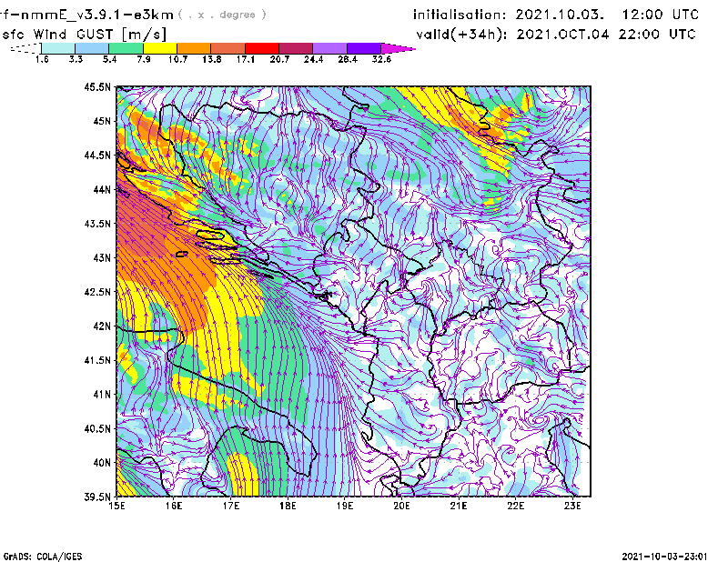Click the light cyan 1.6–3.3 color swatch
Screen dimensions: 728x562
pyautogui.click(x=58, y=48)
